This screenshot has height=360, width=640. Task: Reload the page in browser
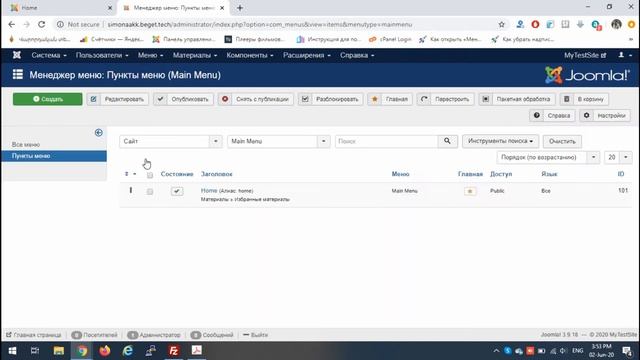[x=41, y=24]
